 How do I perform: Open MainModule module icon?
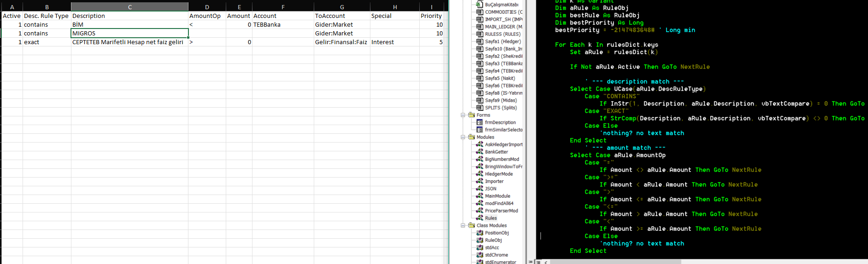coord(480,196)
